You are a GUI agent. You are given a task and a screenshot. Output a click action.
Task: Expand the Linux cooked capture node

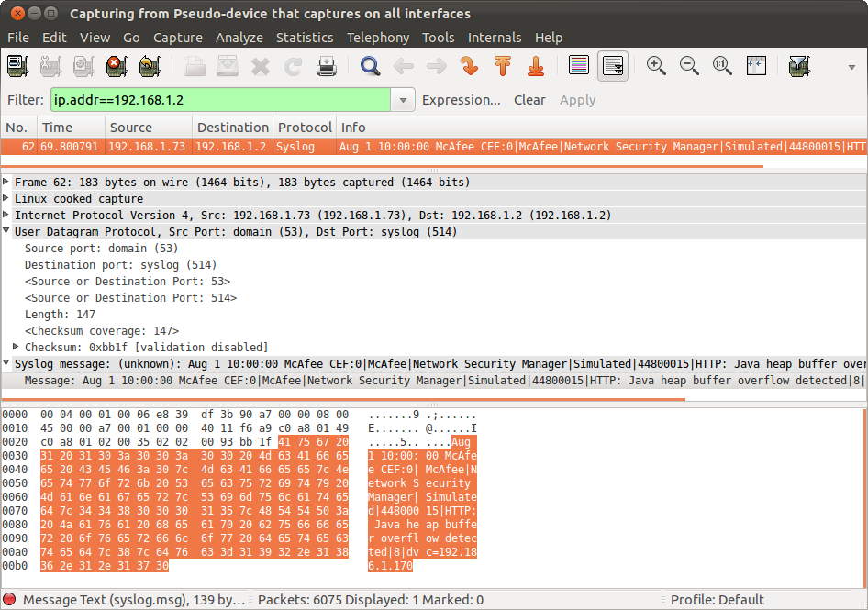(x=6, y=198)
